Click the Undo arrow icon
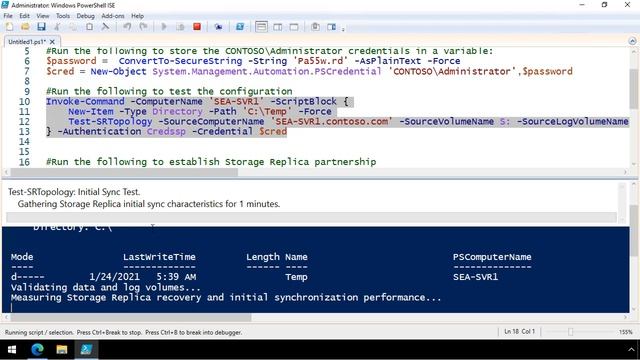Image resolution: width=640 pixels, height=360 pixels. 127,27
